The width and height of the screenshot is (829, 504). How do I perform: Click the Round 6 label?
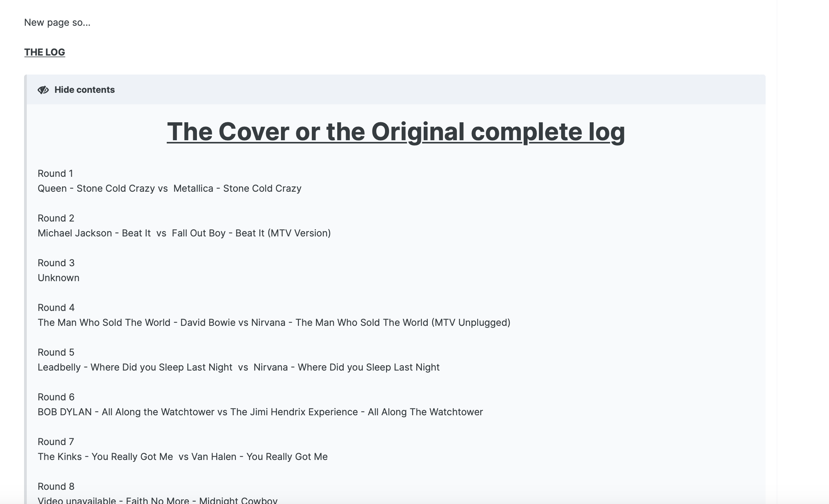tap(56, 397)
